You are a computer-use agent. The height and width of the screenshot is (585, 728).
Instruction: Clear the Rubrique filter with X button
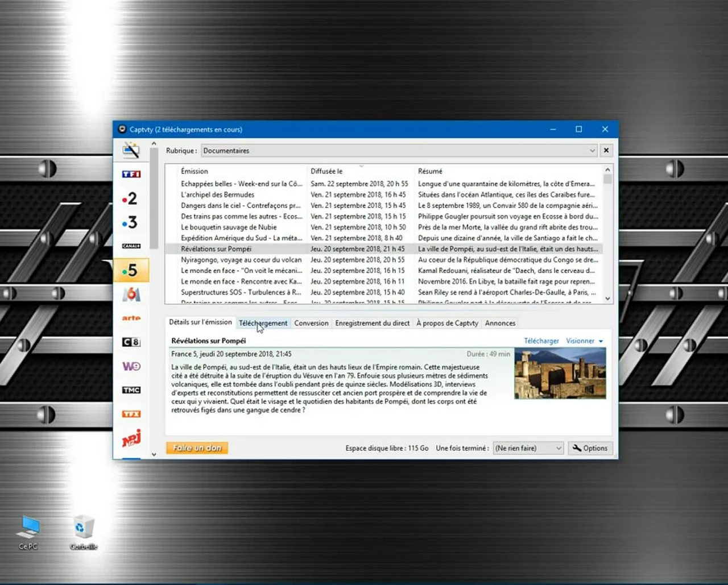coord(606,151)
